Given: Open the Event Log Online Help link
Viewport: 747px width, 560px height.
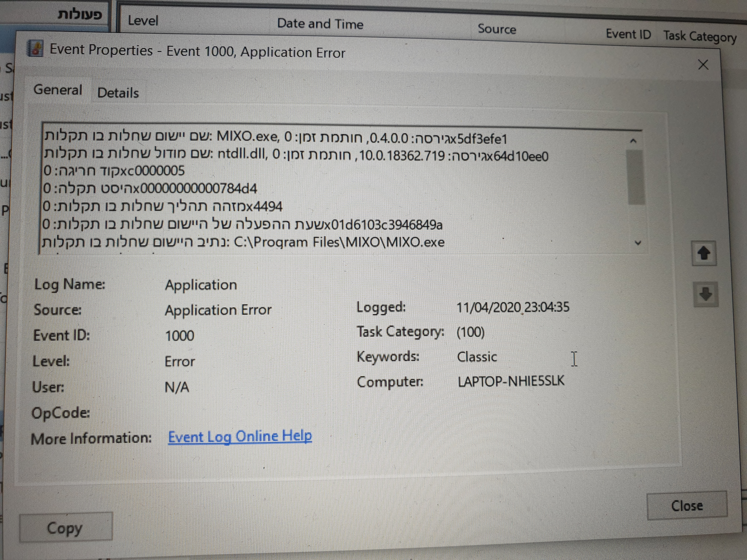Looking at the screenshot, I should pyautogui.click(x=240, y=437).
